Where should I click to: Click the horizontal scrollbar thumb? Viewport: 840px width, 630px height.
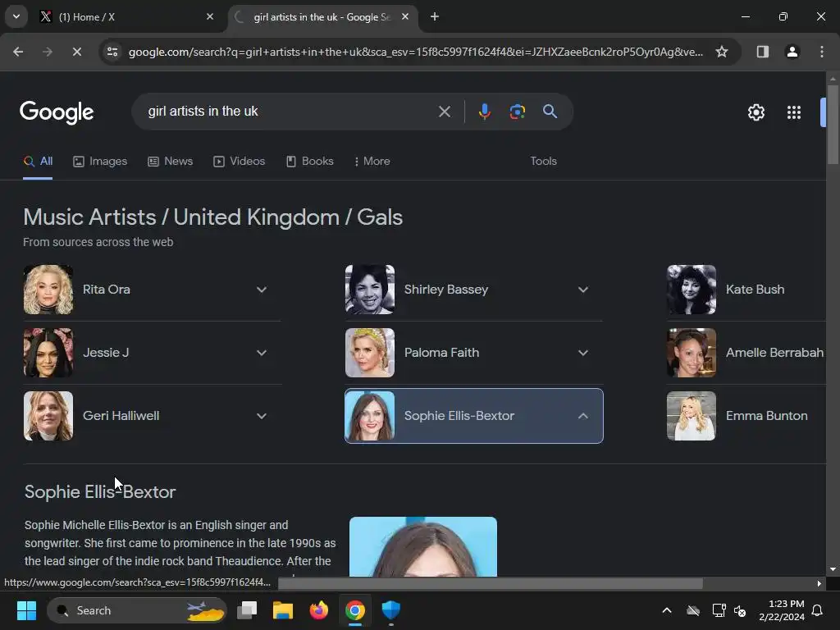[491, 583]
